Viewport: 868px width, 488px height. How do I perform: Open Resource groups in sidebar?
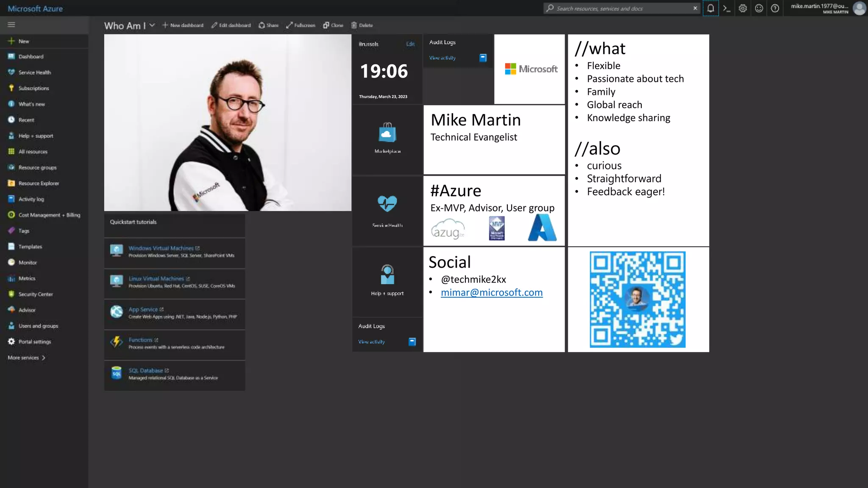pos(37,168)
